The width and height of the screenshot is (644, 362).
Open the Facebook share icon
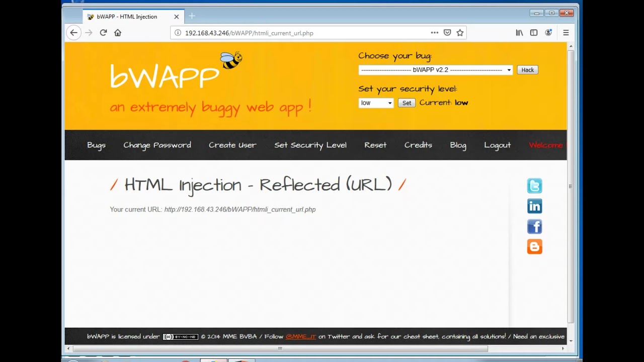point(534,226)
